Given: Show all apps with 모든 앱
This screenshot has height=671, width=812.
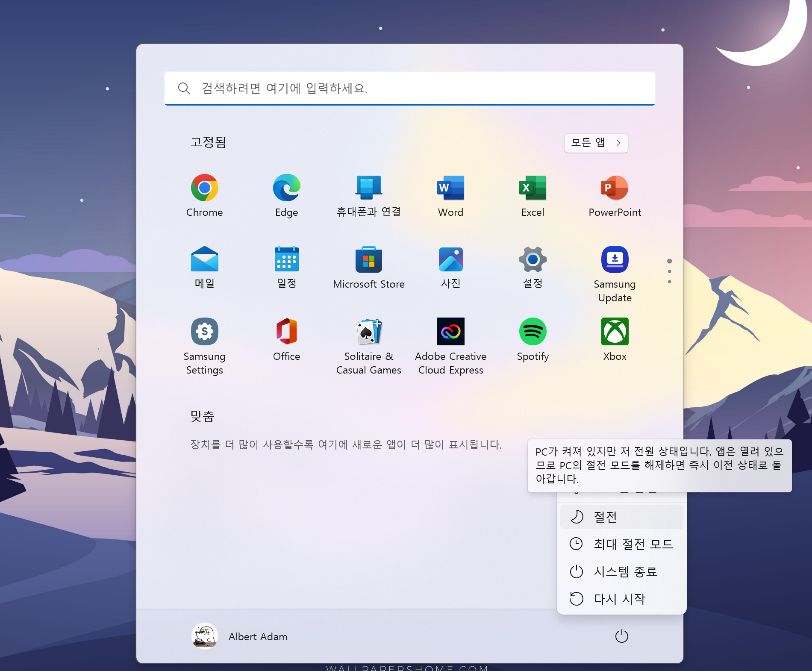Looking at the screenshot, I should tap(596, 143).
